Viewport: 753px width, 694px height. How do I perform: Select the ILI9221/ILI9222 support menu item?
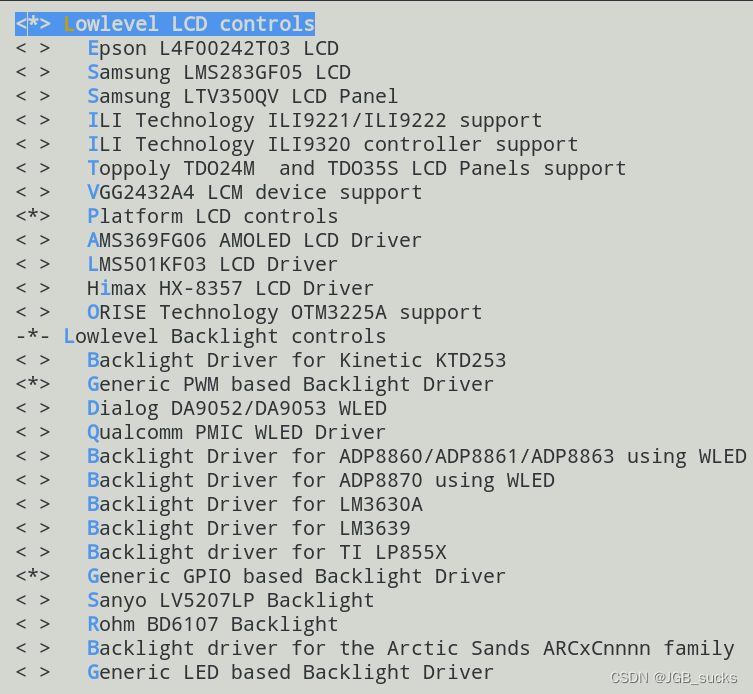314,120
